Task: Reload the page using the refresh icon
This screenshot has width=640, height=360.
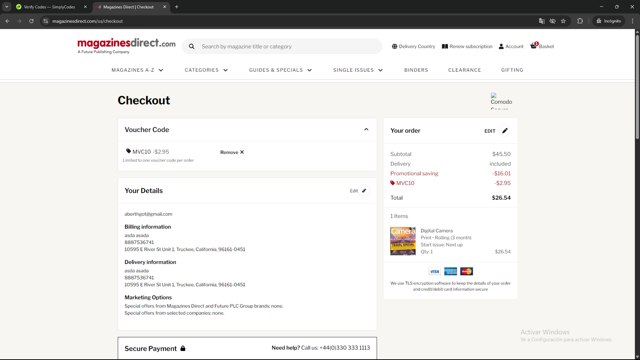Action: pyautogui.click(x=31, y=21)
